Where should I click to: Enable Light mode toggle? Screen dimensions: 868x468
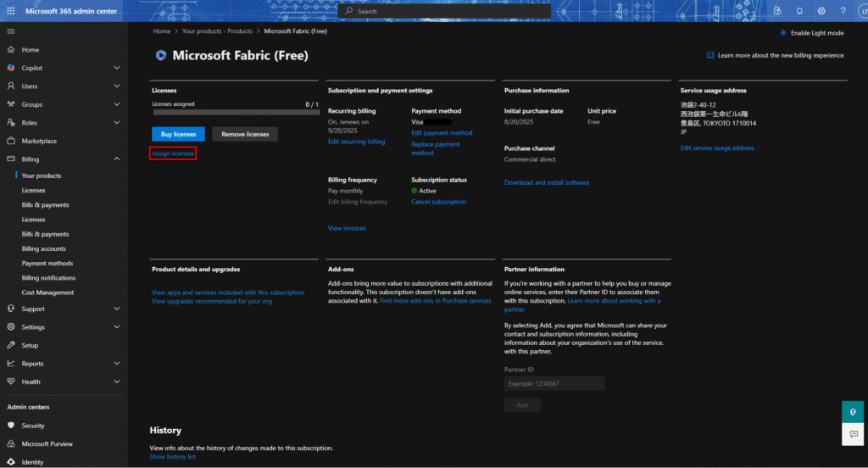click(811, 32)
